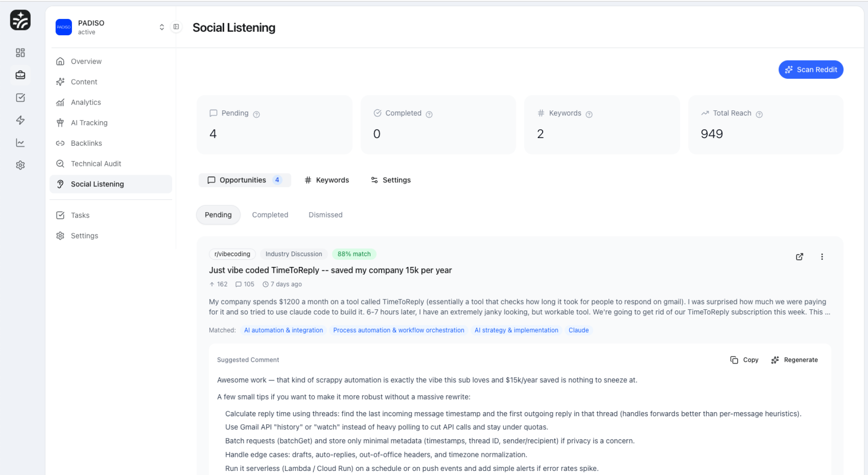Image resolution: width=868 pixels, height=475 pixels.
Task: Click the 162 upvotes count
Action: pyautogui.click(x=218, y=284)
